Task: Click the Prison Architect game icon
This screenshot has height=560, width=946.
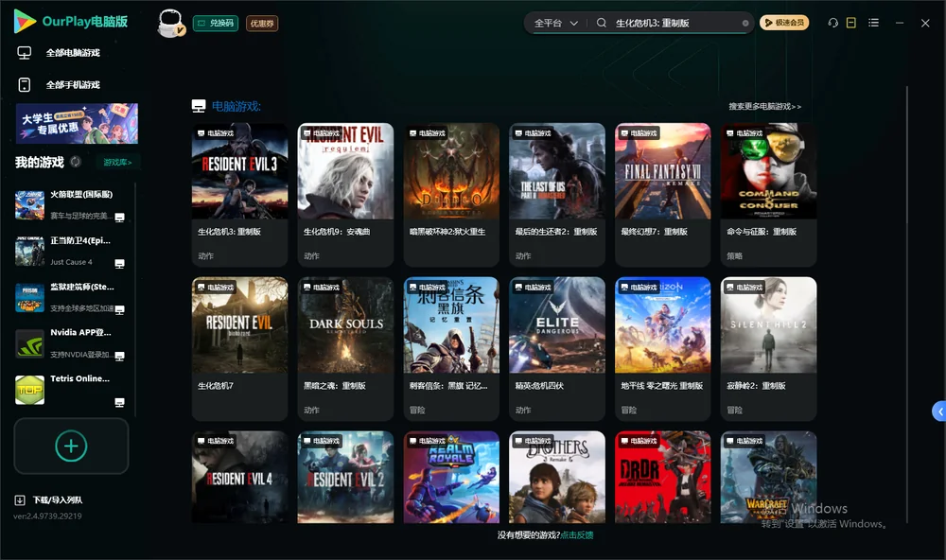Action: pyautogui.click(x=29, y=297)
